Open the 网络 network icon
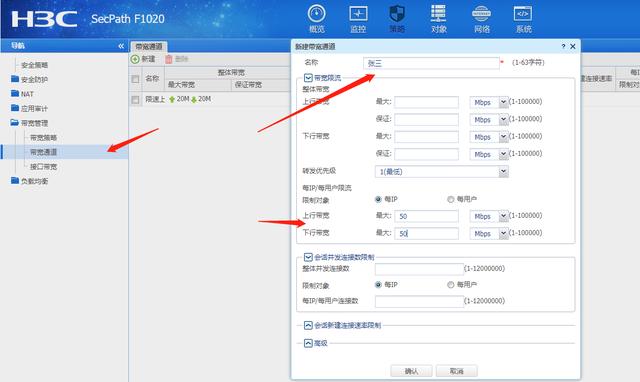 [482, 19]
